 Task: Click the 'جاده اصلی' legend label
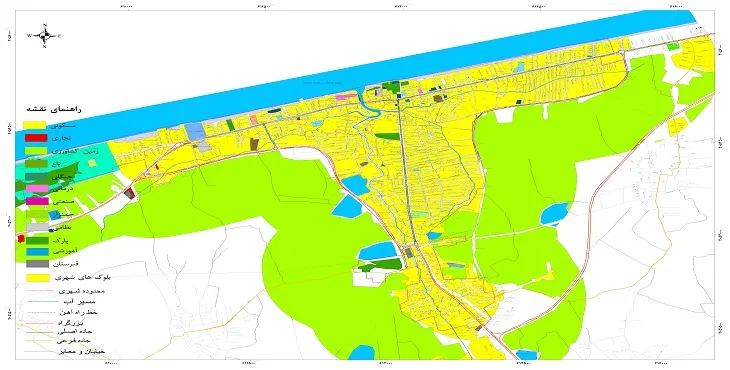coord(75,332)
